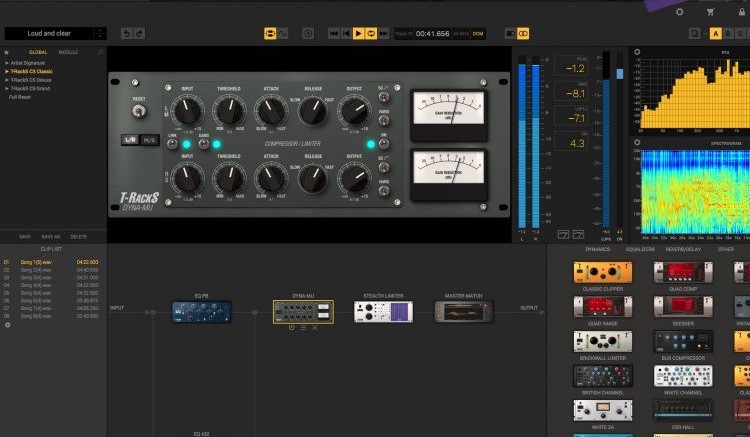Show favorite presets via star icon
The width and height of the screenshot is (750, 437).
pos(6,52)
